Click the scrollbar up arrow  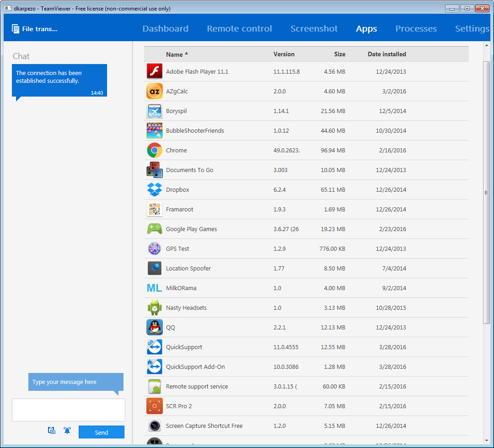coord(486,45)
